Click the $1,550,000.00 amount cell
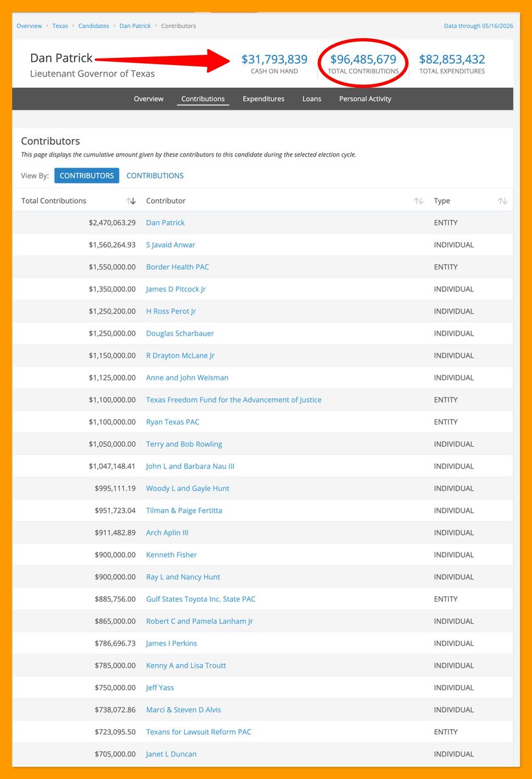Viewport: 532px width, 779px height. (112, 267)
